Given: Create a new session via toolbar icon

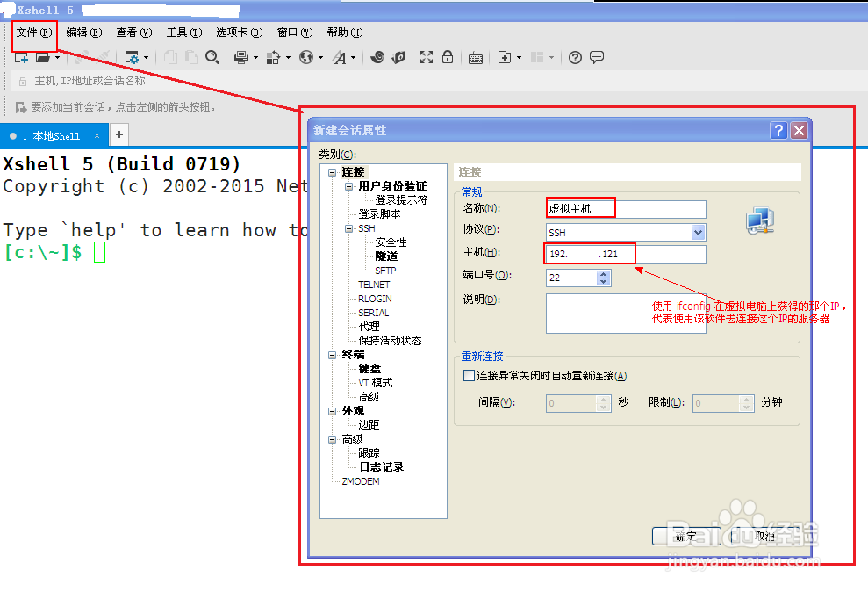Looking at the screenshot, I should [x=21, y=58].
